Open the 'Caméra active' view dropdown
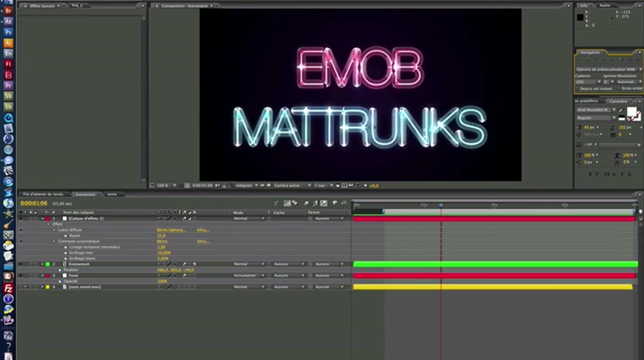Image resolution: width=644 pixels, height=360 pixels. (292, 186)
